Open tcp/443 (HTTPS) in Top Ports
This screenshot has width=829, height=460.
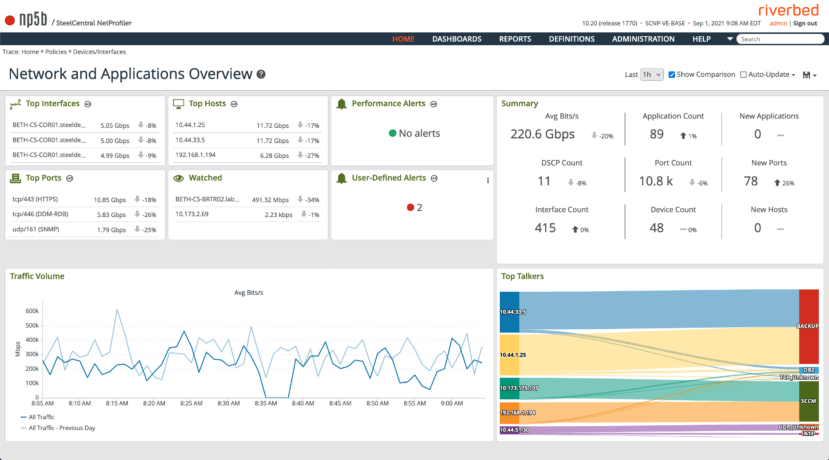(x=35, y=199)
